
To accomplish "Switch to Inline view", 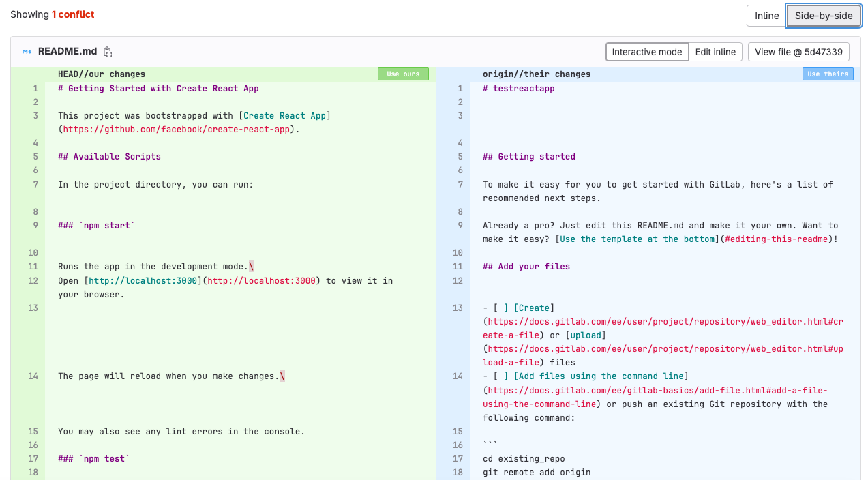I will coord(766,16).
